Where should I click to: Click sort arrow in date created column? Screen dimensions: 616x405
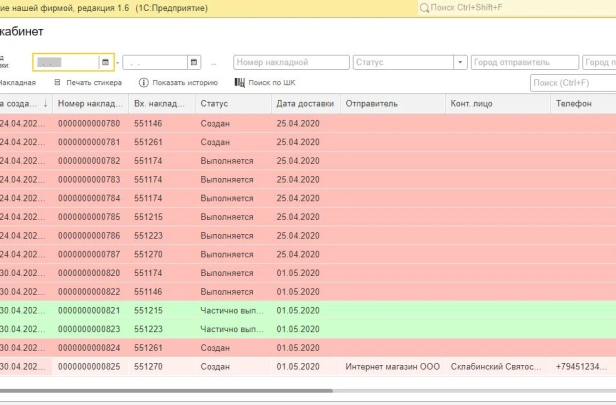click(x=46, y=104)
